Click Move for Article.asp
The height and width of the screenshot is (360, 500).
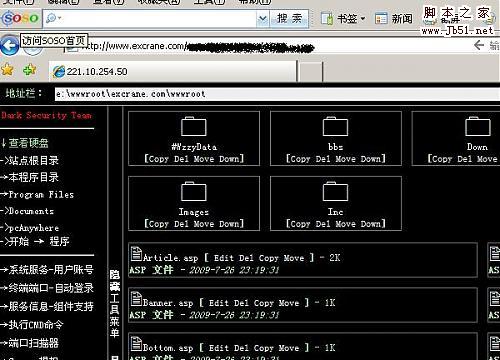(294, 258)
